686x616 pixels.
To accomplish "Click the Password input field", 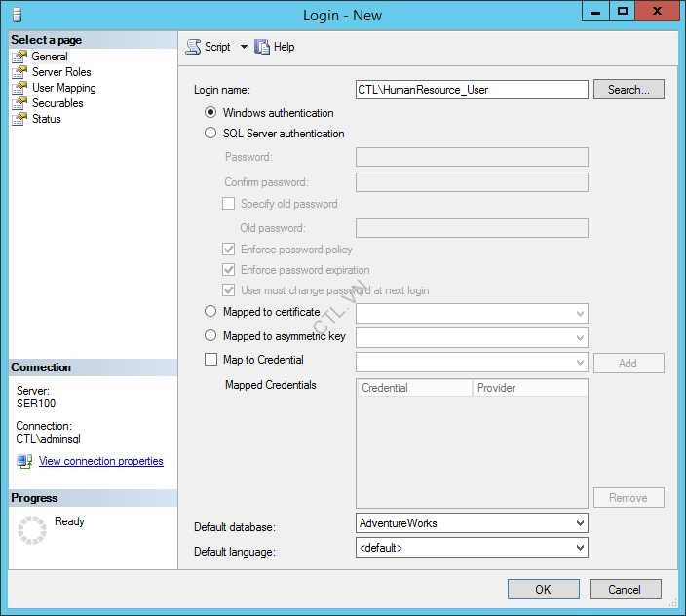I will pos(472,157).
